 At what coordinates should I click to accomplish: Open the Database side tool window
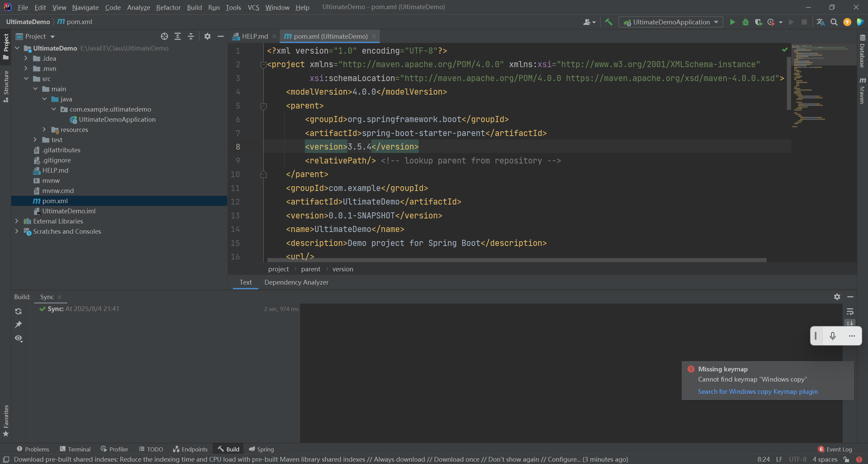(x=863, y=51)
